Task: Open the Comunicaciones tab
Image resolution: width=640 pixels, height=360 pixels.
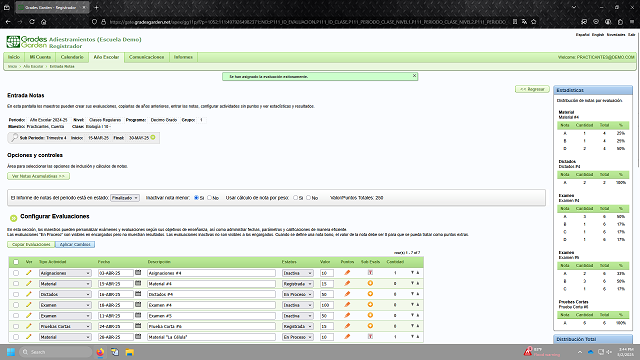Action: pyautogui.click(x=146, y=57)
